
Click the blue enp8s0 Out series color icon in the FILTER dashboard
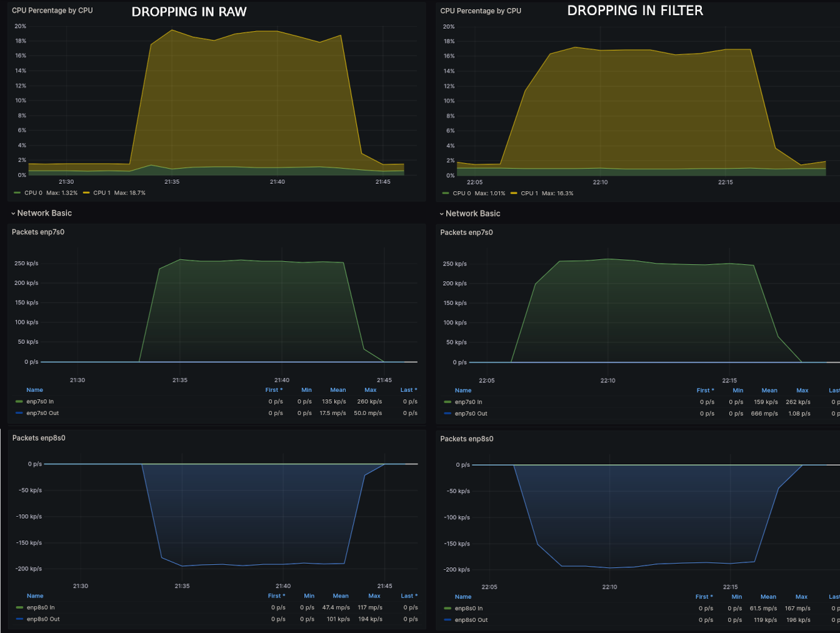[x=447, y=620]
